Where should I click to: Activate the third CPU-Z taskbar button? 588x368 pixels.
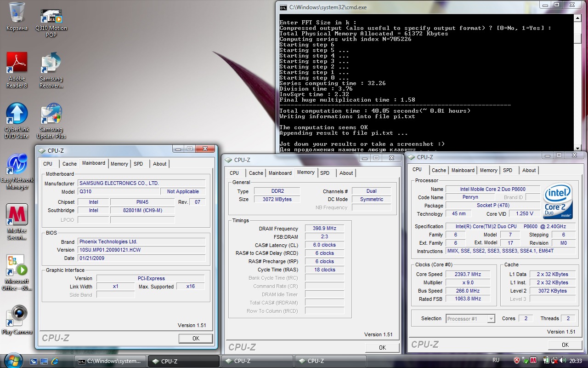[331, 361]
